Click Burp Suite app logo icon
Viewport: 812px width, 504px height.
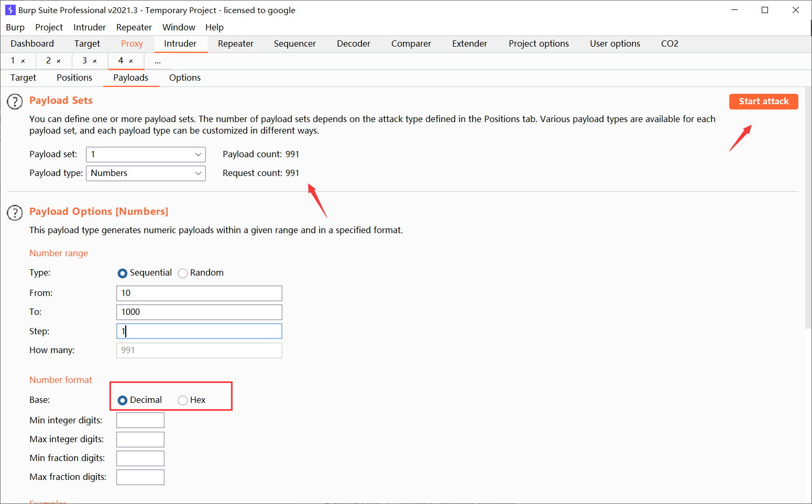[10, 10]
